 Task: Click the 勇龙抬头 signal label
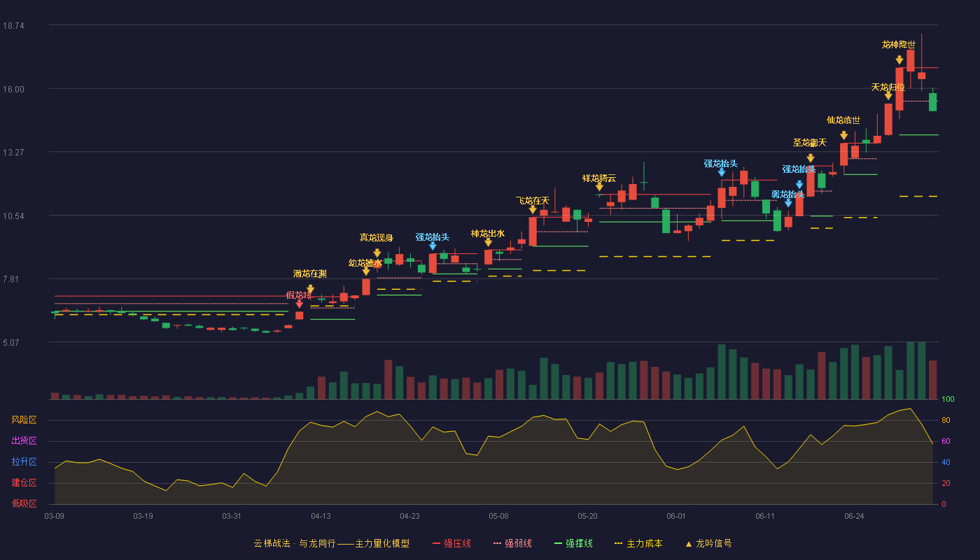788,195
